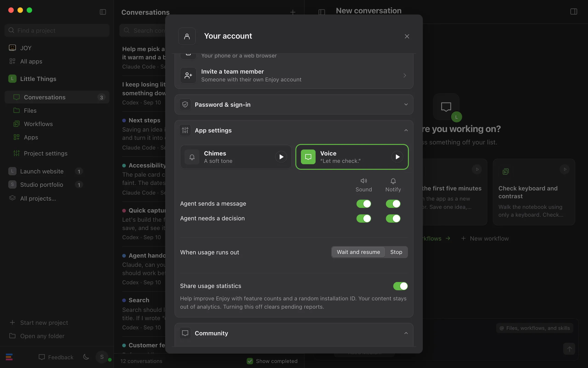Open All projects… list

click(38, 198)
